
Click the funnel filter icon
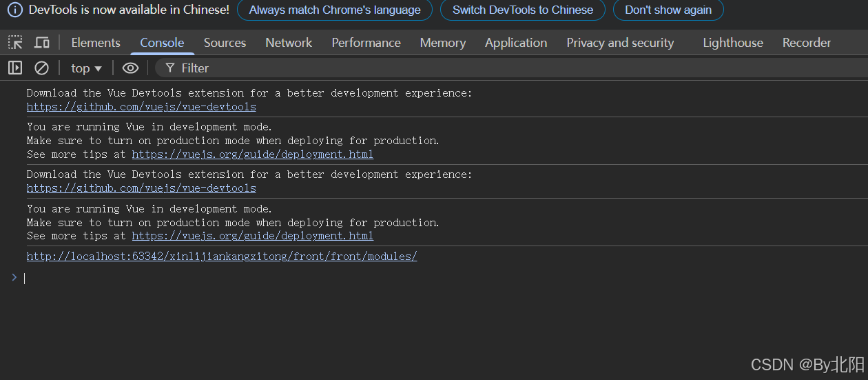(170, 68)
